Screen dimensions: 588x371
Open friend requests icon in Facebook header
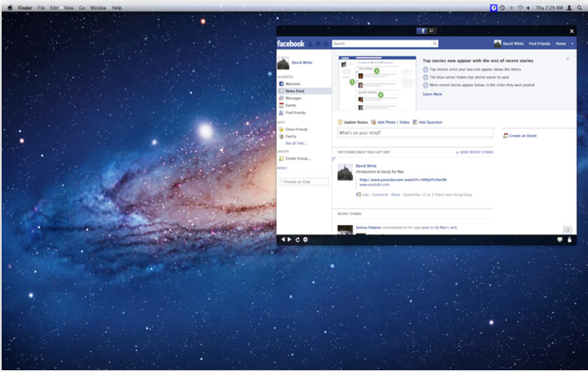click(x=310, y=44)
